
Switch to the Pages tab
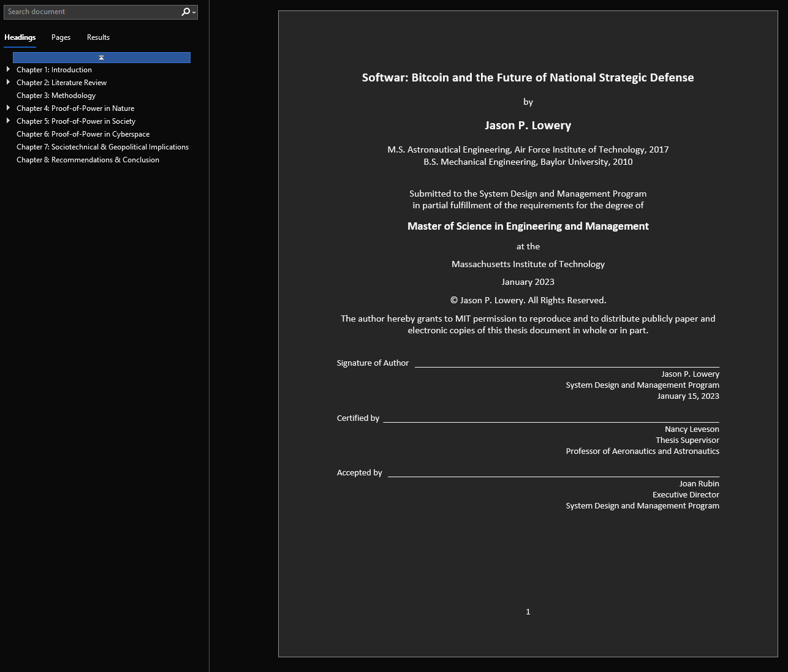click(61, 37)
